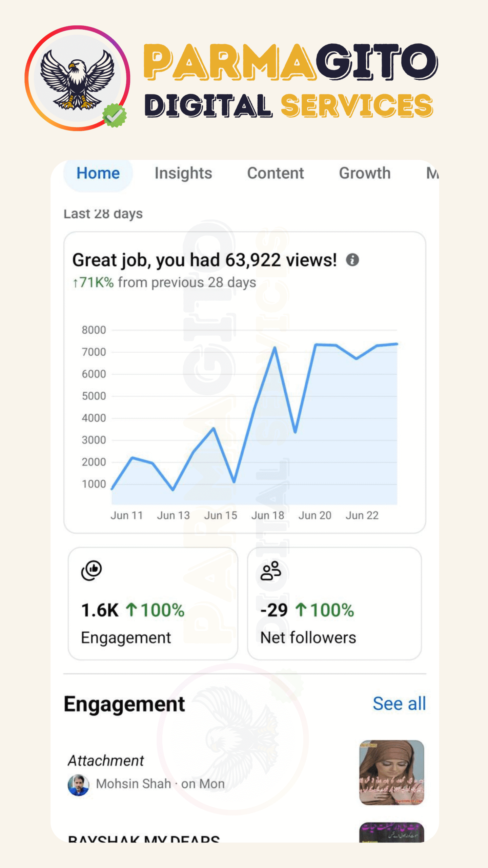Open See all engagement link
The height and width of the screenshot is (868, 488).
point(399,704)
